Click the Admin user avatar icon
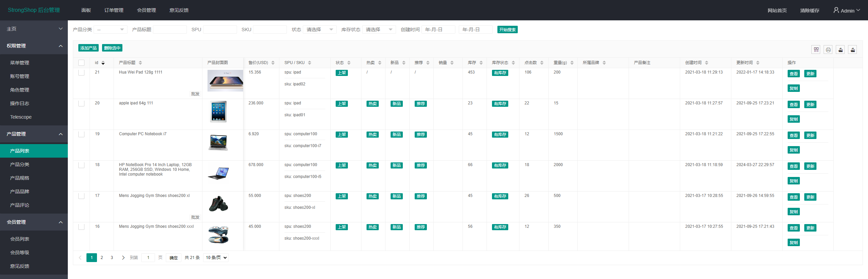 tap(836, 10)
